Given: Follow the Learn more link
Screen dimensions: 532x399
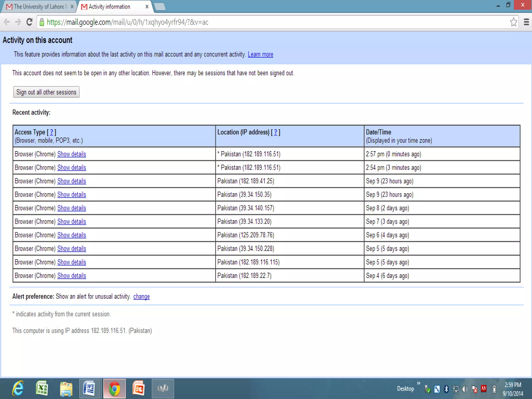Looking at the screenshot, I should (260, 54).
